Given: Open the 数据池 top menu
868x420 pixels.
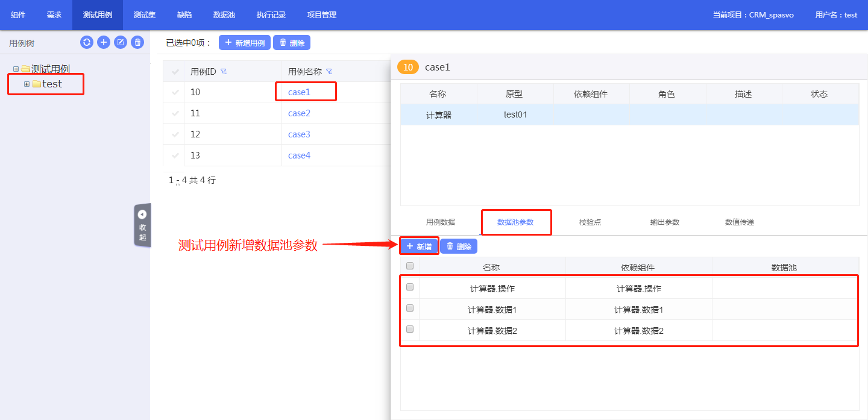Looking at the screenshot, I should (224, 15).
